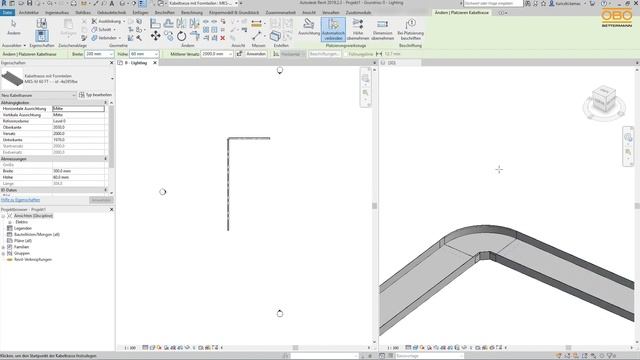Click the text tool icon in quick access toolbar
Screen dimensions: 640x360
click(x=112, y=3)
